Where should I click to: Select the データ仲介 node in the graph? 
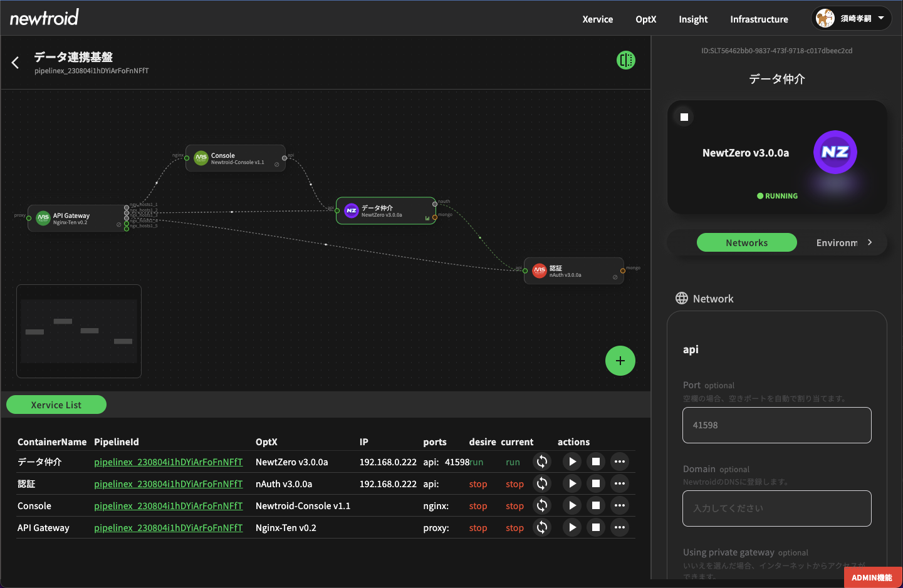click(386, 210)
